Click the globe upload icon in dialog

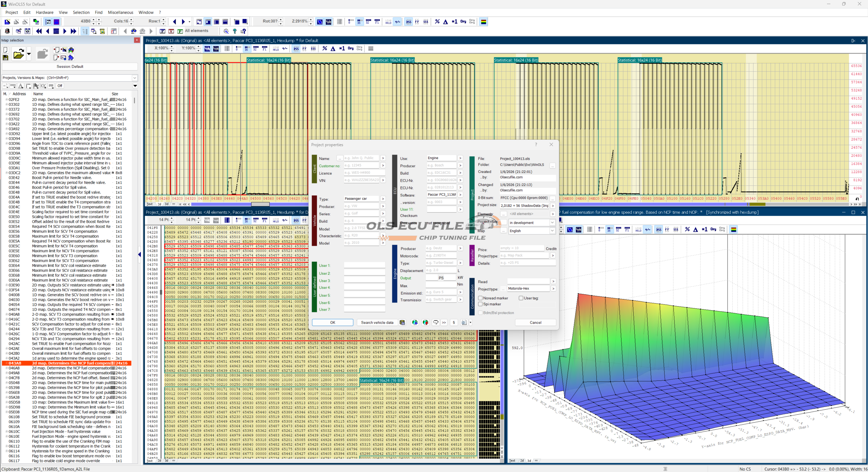[426, 322]
